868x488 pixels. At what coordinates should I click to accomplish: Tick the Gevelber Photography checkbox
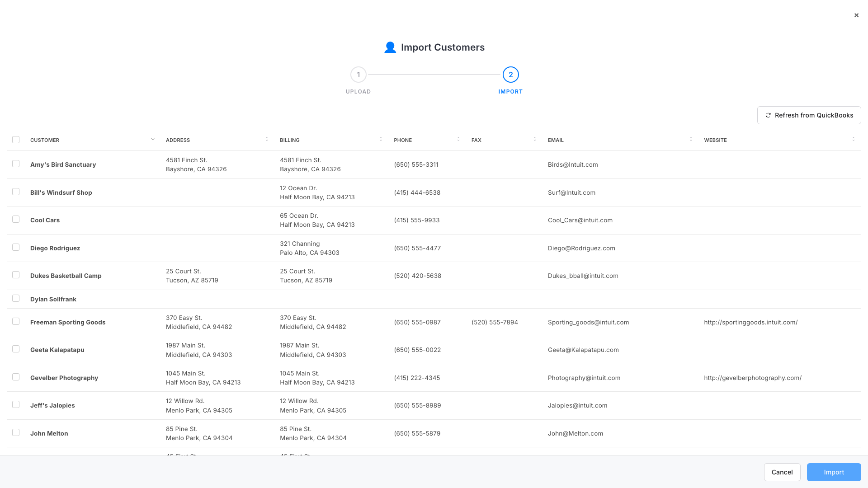pos(16,377)
